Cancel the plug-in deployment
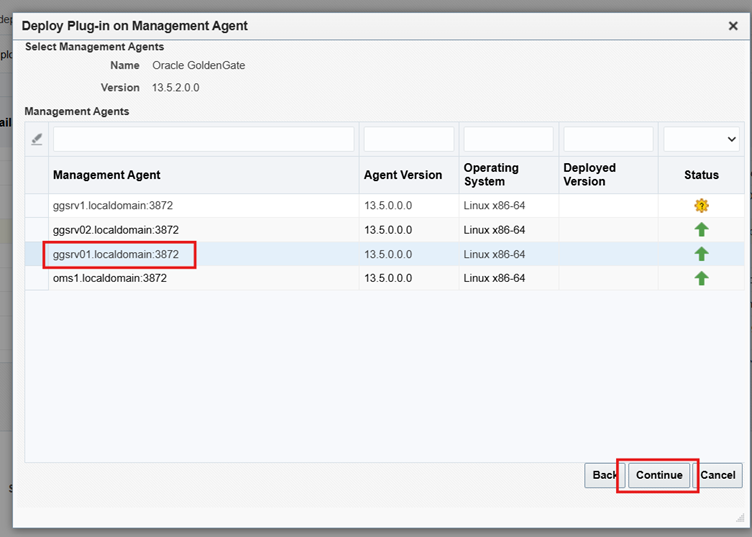 coord(717,475)
